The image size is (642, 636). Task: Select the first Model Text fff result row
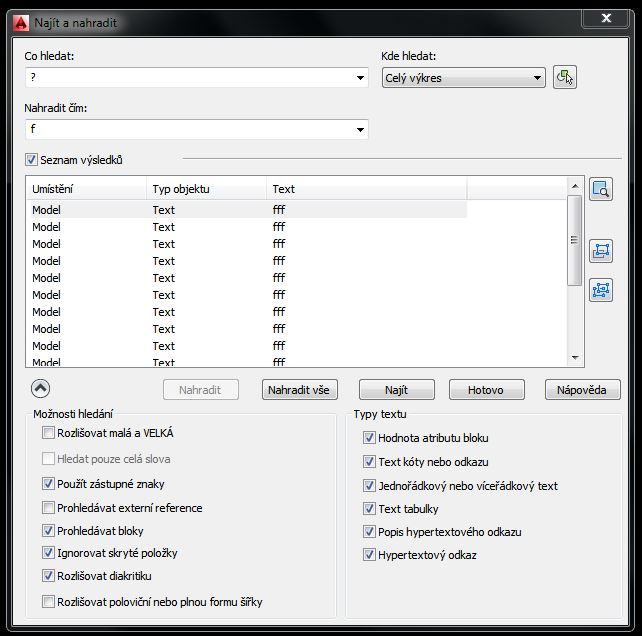click(245, 210)
